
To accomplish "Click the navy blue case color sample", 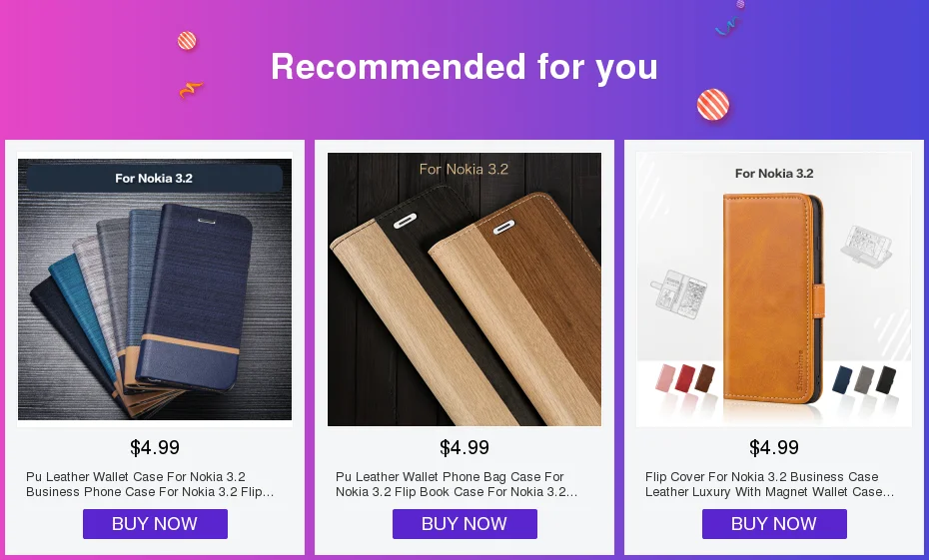I will pos(842,380).
